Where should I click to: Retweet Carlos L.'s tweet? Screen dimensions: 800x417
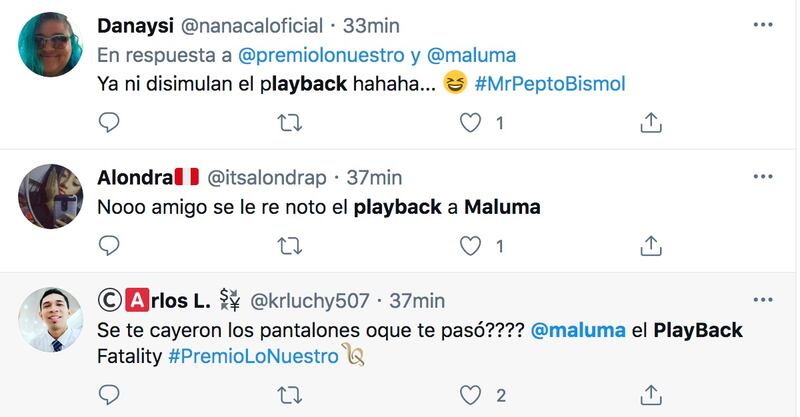[289, 396]
